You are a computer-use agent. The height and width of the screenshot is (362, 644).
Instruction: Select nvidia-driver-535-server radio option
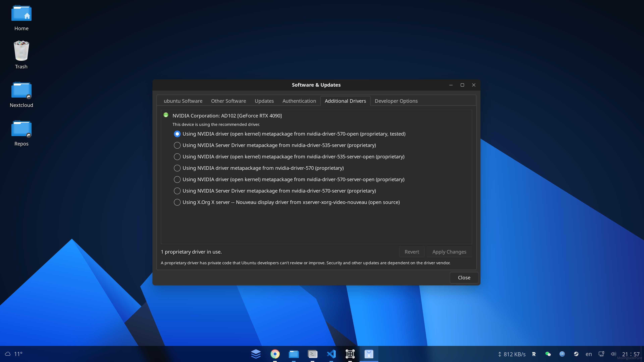click(177, 145)
